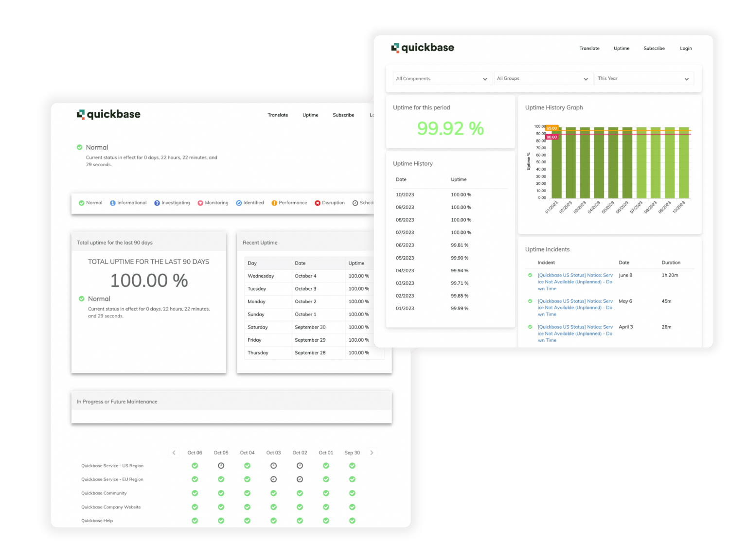Screen dimensions: 747x560
Task: Expand the All Groups dropdown
Action: (x=543, y=78)
